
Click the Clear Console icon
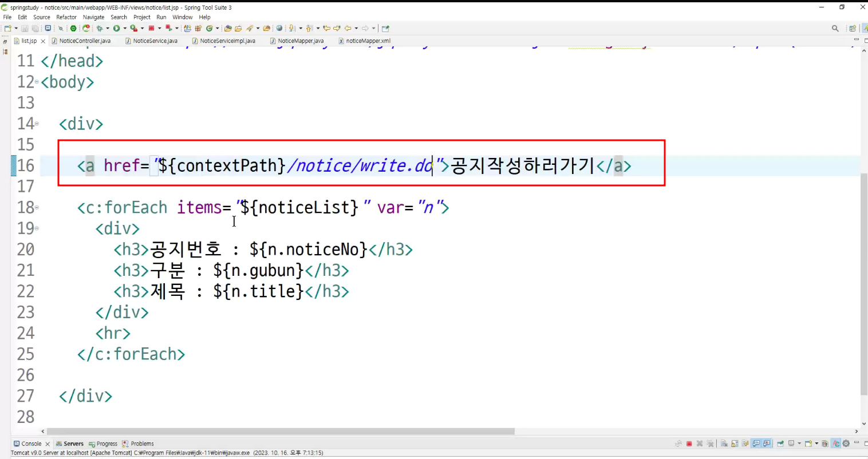[x=724, y=444]
